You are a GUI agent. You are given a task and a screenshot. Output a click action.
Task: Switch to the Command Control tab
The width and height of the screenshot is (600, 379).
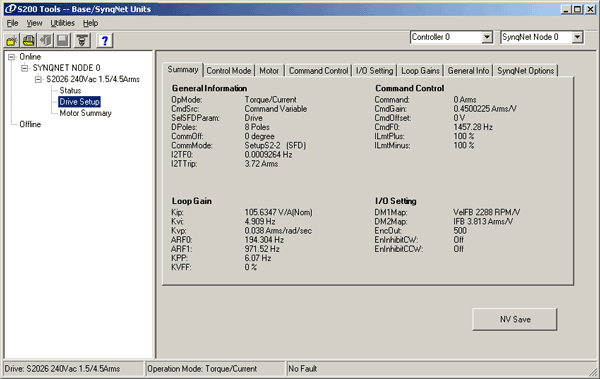[319, 71]
